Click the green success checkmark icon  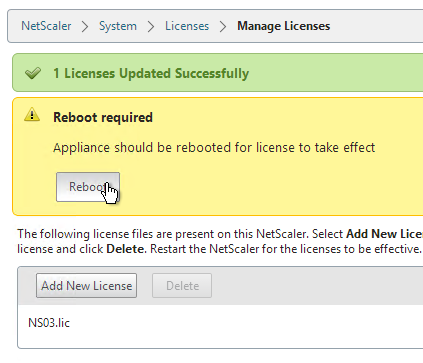pos(33,73)
